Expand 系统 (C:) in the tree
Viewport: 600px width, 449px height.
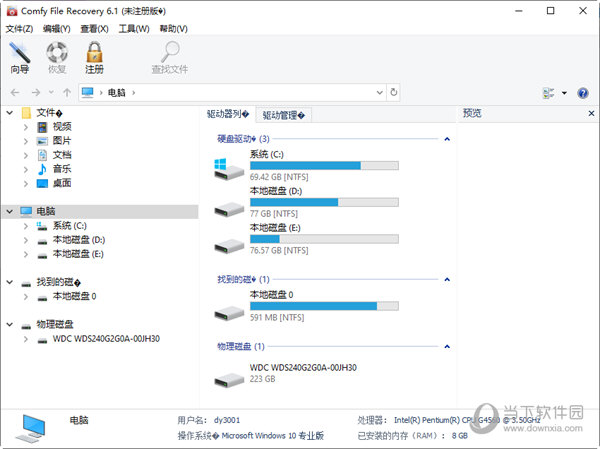pyautogui.click(x=26, y=226)
